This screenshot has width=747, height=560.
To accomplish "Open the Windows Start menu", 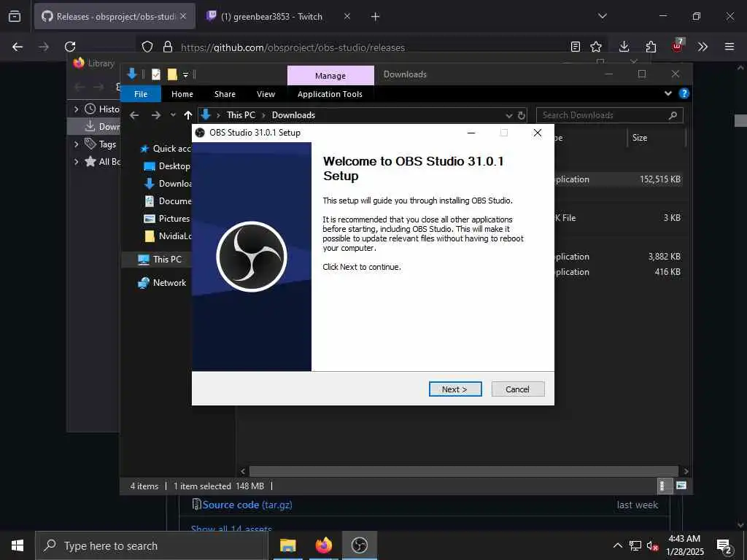I will (18, 545).
